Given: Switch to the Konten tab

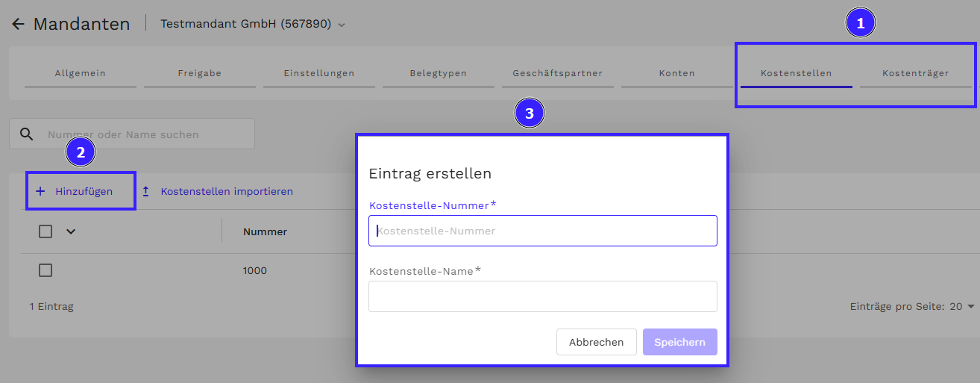Looking at the screenshot, I should pyautogui.click(x=677, y=73).
